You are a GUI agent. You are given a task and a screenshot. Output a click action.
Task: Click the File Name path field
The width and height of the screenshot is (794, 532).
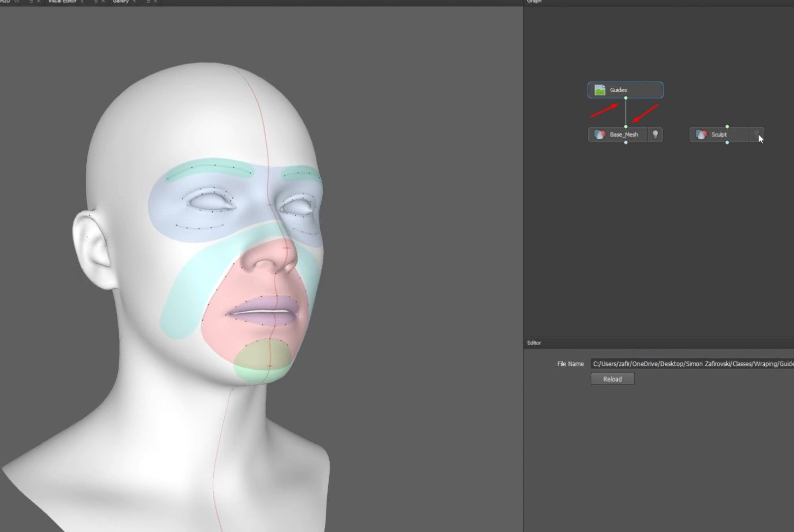click(x=692, y=364)
